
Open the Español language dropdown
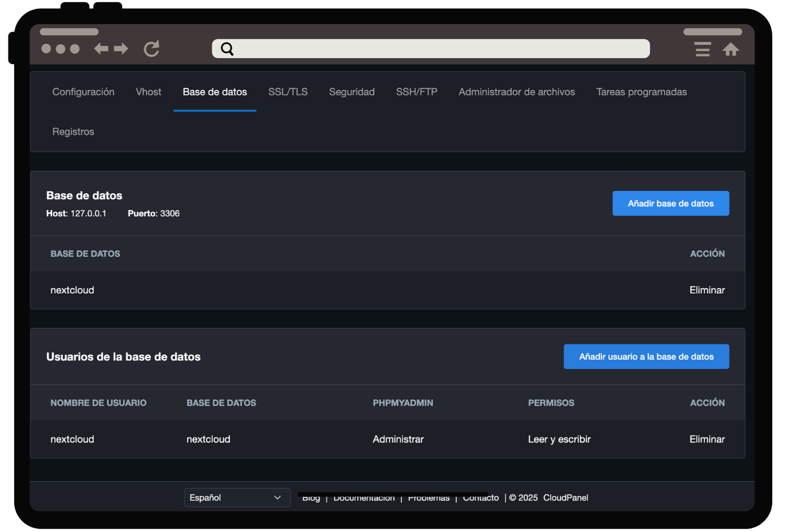tap(236, 498)
